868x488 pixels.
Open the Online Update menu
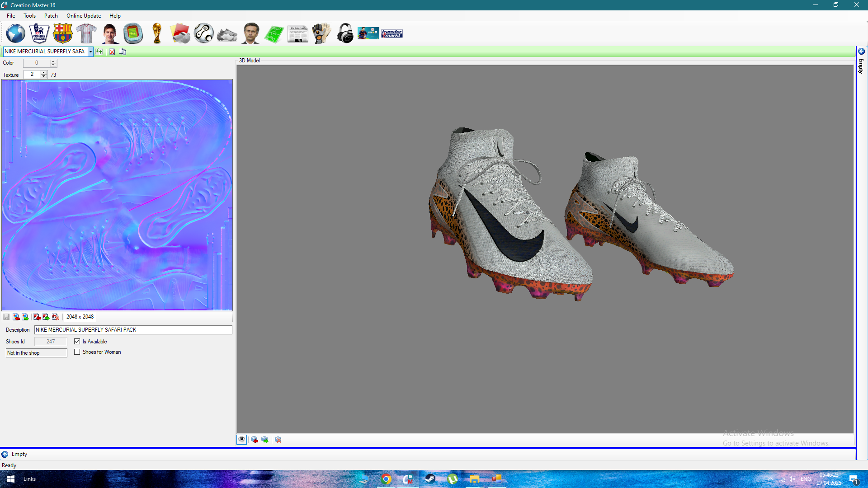click(84, 16)
